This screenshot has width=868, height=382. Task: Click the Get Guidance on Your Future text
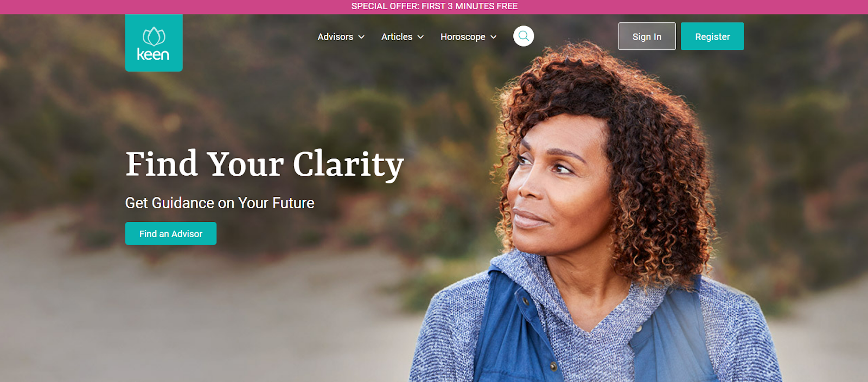coord(220,203)
